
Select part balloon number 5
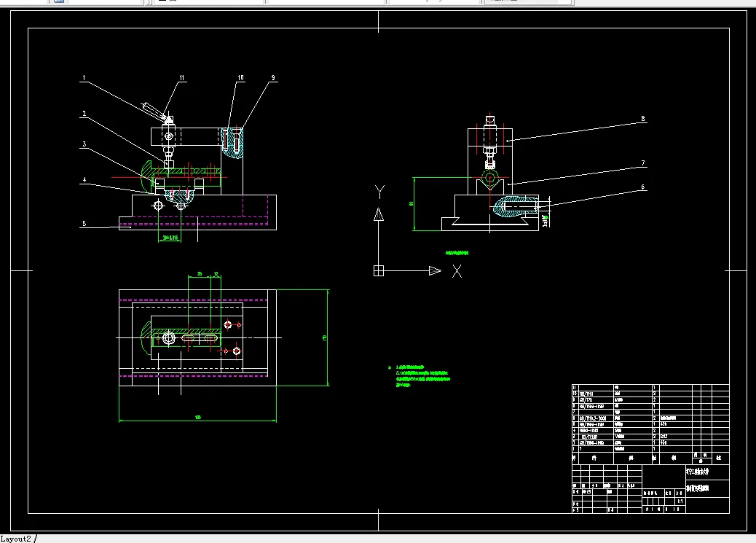[84, 224]
